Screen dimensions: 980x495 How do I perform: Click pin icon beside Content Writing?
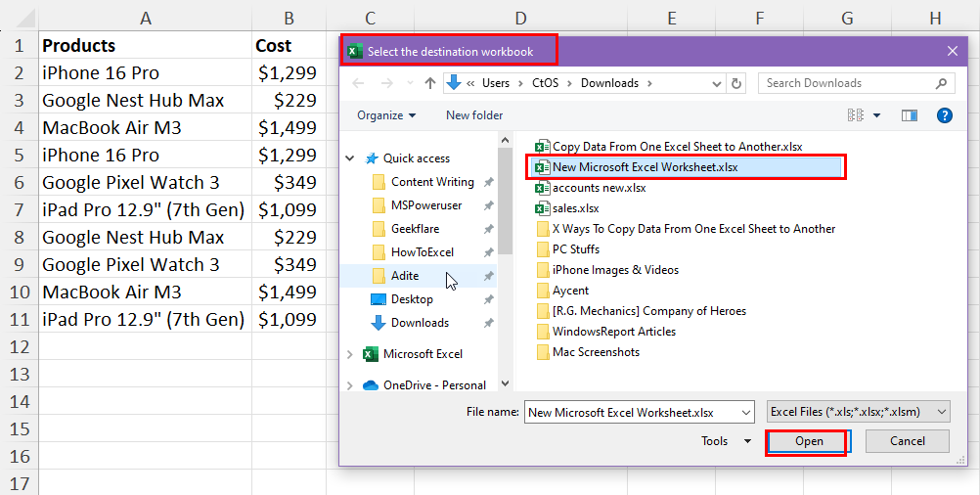[489, 182]
